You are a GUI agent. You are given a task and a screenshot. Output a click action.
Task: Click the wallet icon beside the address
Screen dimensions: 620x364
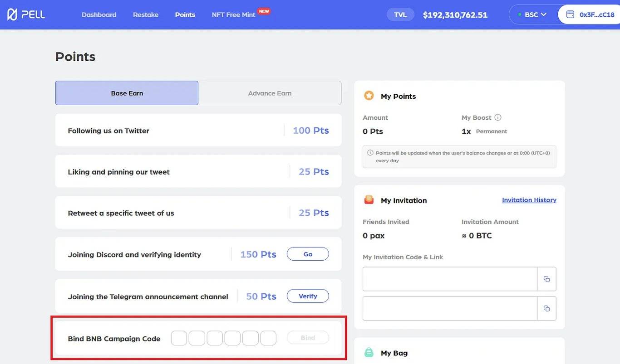tap(570, 15)
